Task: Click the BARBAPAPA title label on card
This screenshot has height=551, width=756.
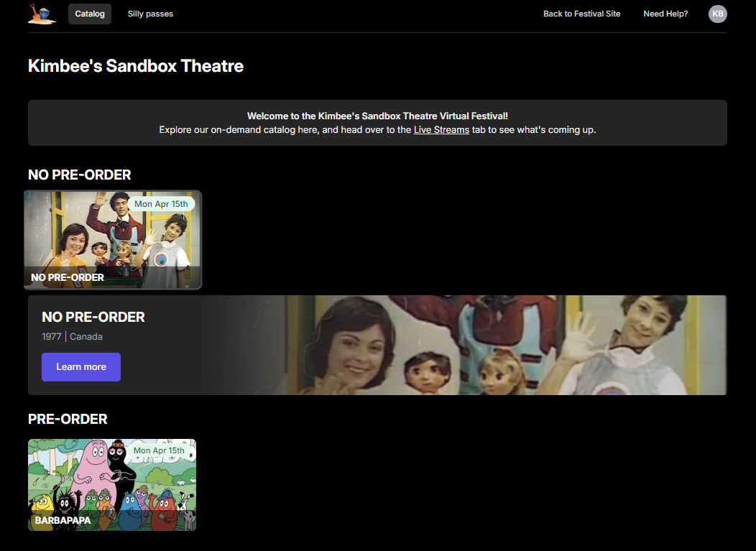Action: [63, 520]
